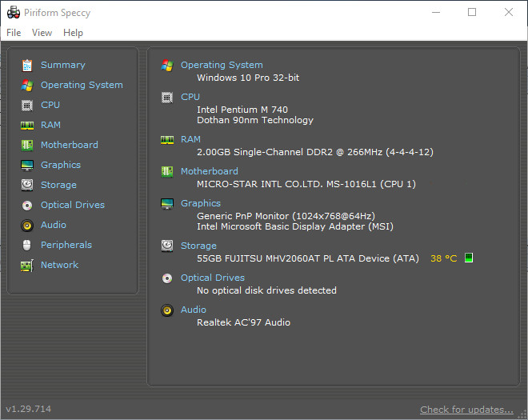This screenshot has width=528, height=420.
Task: Click the Optical Drives disc icon in summary panel
Action: point(167,278)
